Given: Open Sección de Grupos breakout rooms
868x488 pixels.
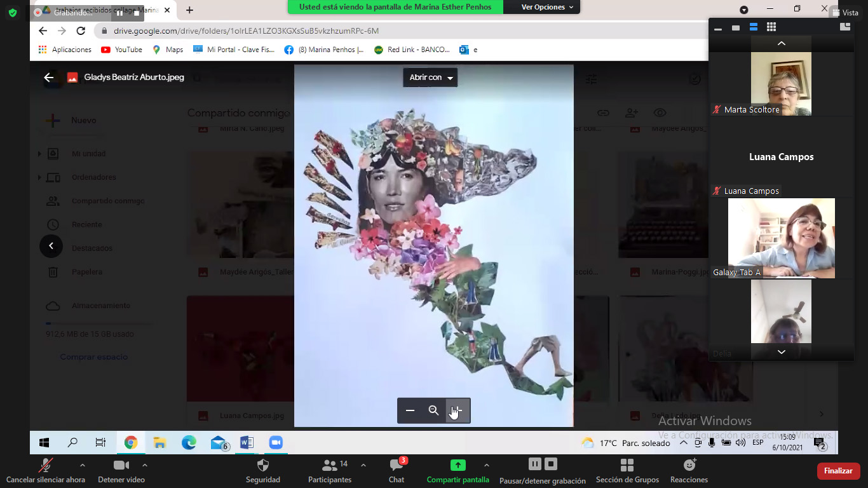Looking at the screenshot, I should click(627, 465).
